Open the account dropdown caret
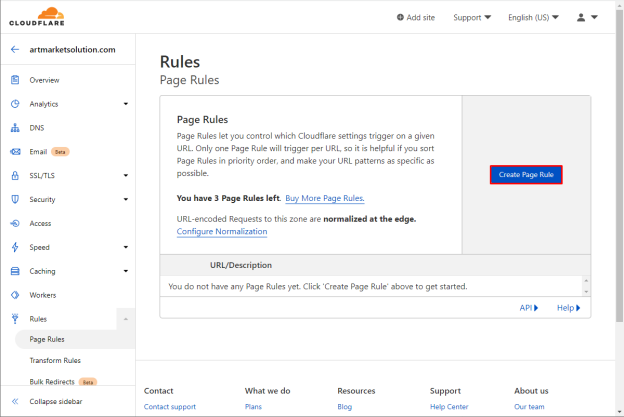624x417 pixels. click(x=594, y=17)
